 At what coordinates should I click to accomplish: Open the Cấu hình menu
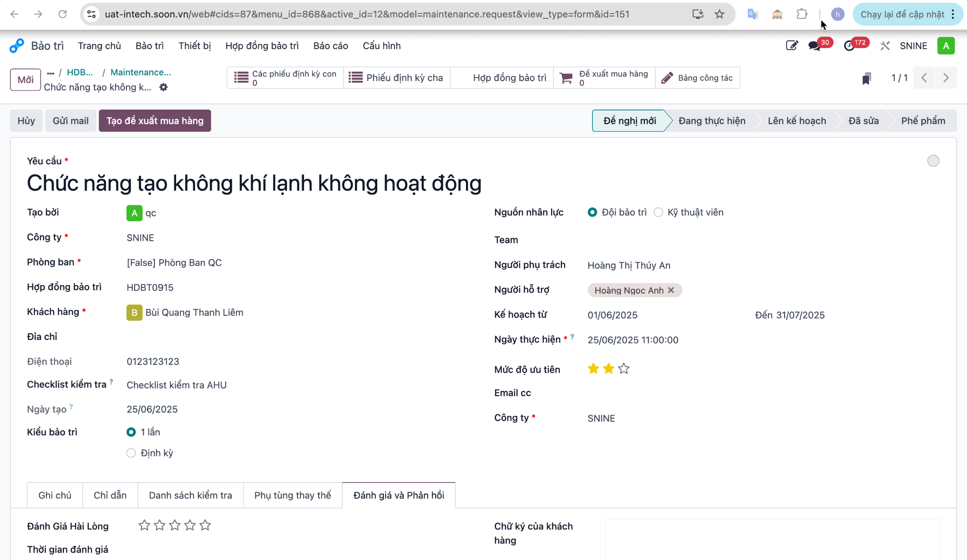click(382, 46)
